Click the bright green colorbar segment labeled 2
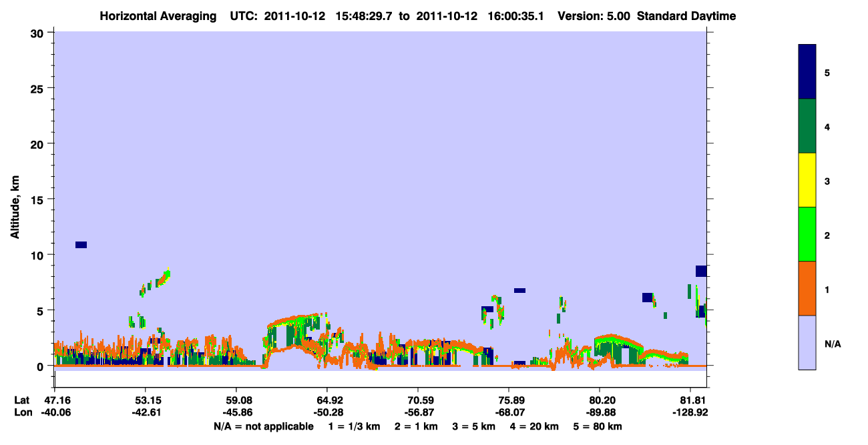Image resolution: width=868 pixels, height=445 pixels. tap(807, 234)
